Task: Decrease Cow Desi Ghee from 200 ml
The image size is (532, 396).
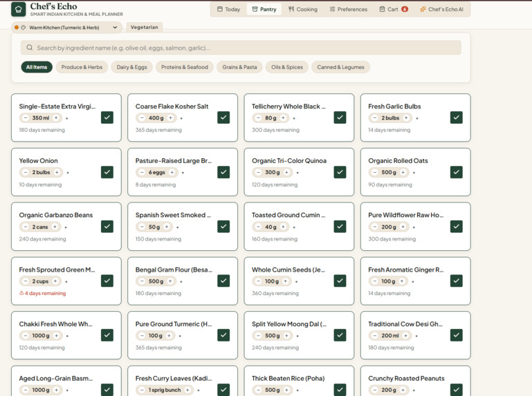Action: point(374,336)
